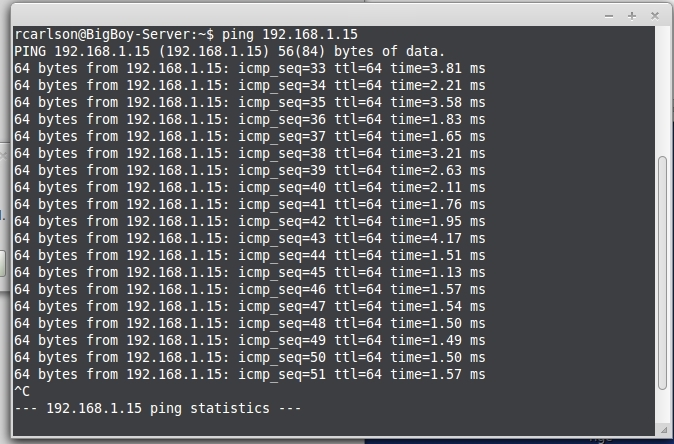This screenshot has width=674, height=444.
Task: Click the PING 56(84) bytes of data line
Action: click(x=229, y=52)
